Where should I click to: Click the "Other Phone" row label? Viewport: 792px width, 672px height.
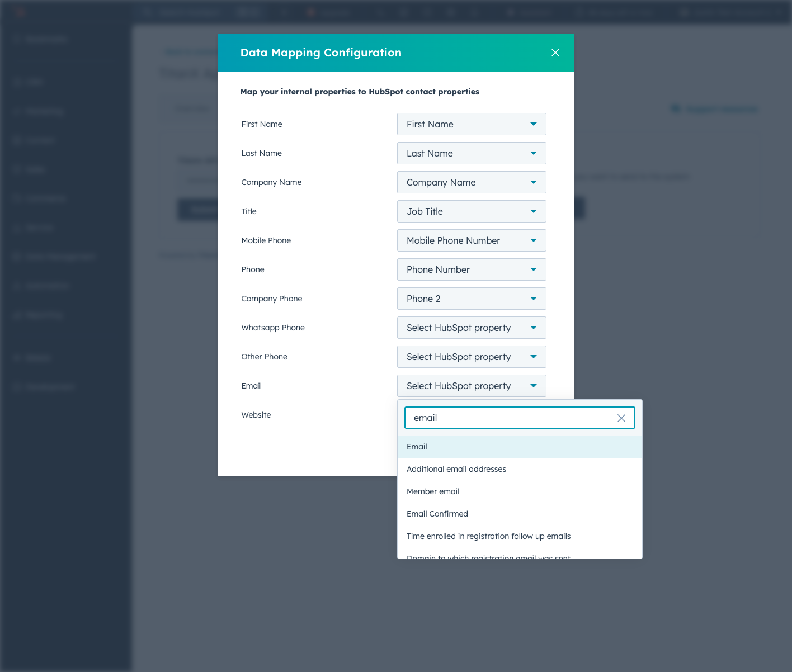tap(265, 357)
